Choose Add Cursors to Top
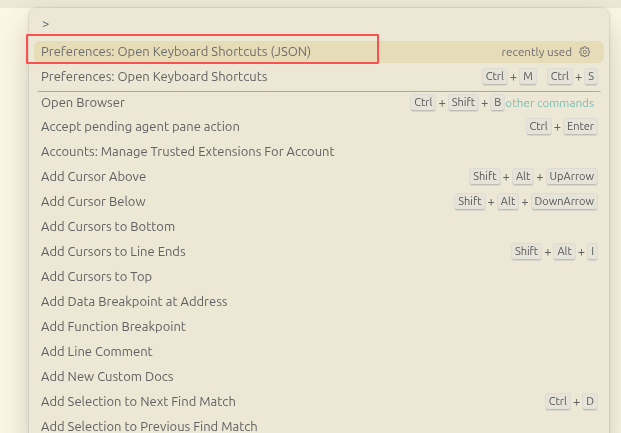 tap(319, 276)
